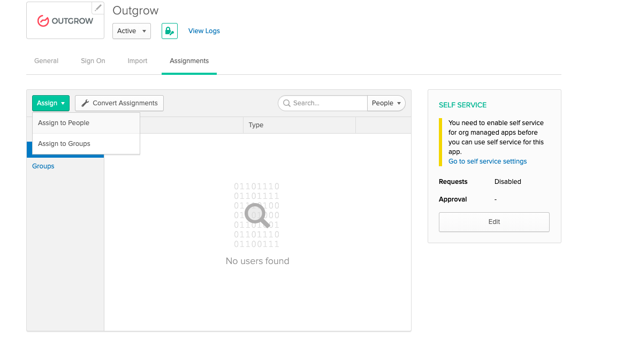Open Go to self service settings link
Image resolution: width=631 pixels, height=364 pixels.
click(x=488, y=161)
